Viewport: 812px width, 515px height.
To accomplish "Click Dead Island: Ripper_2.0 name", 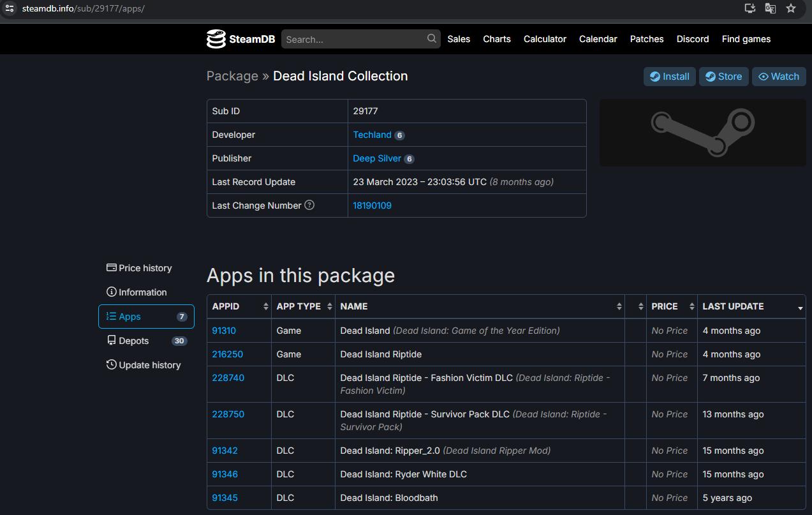I will pyautogui.click(x=390, y=451).
